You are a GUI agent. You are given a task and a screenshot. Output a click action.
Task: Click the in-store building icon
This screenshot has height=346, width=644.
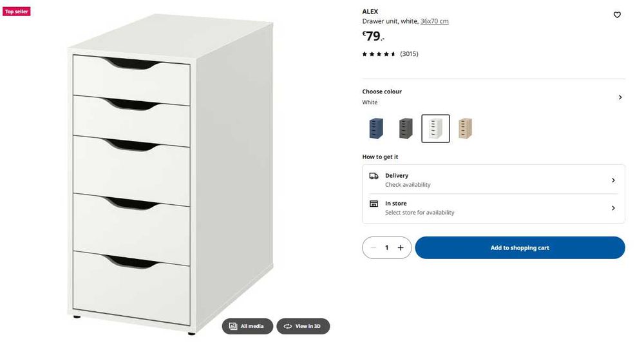coord(374,204)
